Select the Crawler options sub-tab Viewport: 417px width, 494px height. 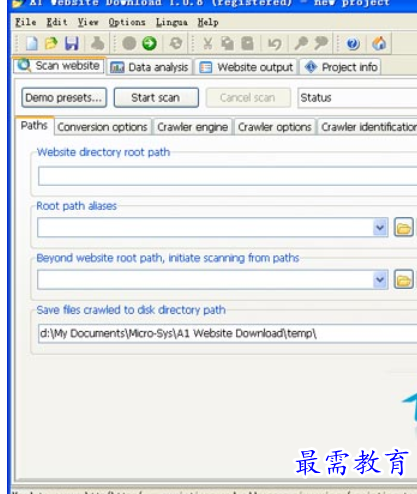(x=275, y=127)
